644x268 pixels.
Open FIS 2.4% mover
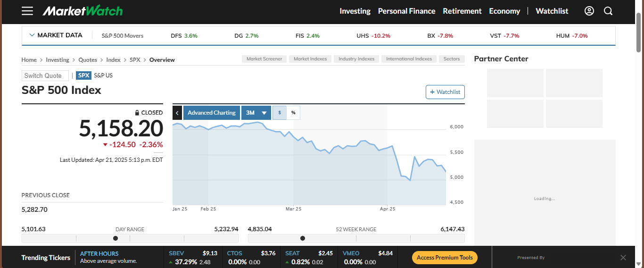[x=307, y=36]
